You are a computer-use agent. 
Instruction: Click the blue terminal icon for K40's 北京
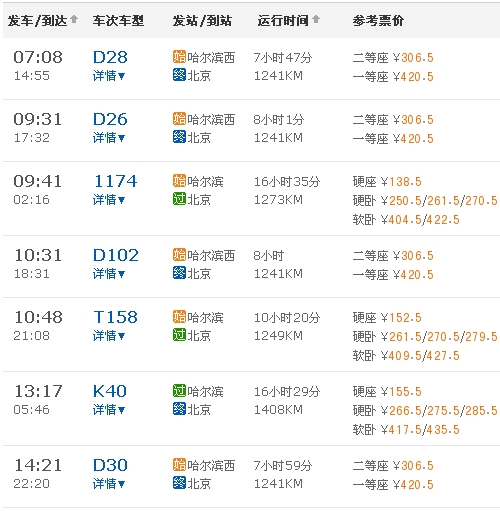179,409
